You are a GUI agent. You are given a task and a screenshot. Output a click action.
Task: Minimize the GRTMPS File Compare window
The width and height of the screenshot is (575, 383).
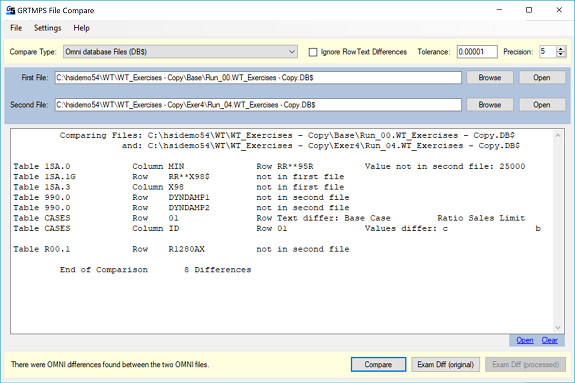coord(499,10)
